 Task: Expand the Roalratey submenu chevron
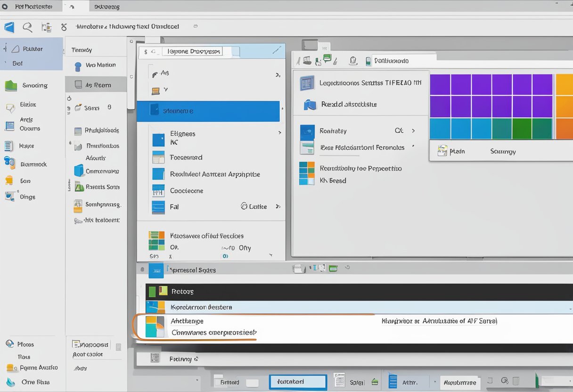[413, 131]
